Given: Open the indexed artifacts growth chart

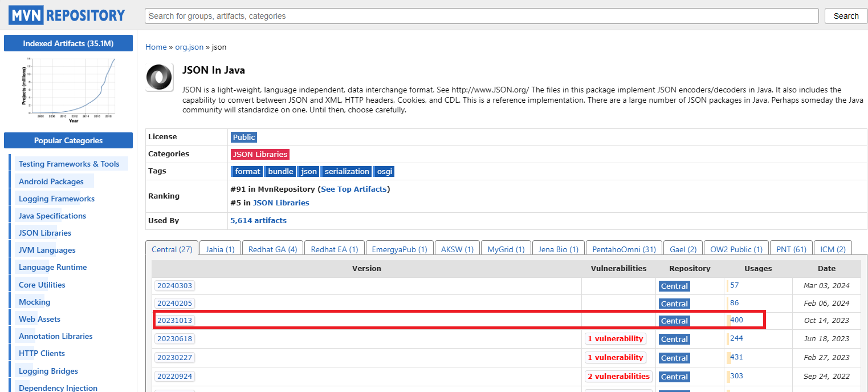Looking at the screenshot, I should [x=68, y=90].
